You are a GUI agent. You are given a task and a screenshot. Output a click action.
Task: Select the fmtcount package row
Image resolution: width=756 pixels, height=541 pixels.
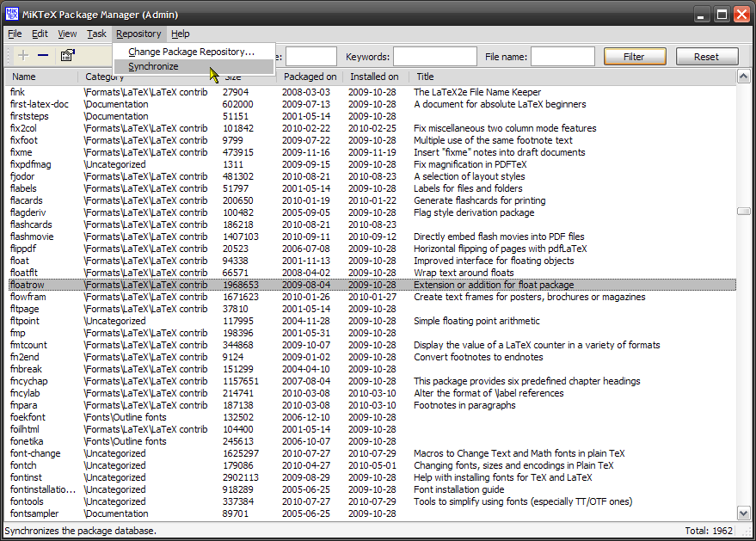click(372, 345)
